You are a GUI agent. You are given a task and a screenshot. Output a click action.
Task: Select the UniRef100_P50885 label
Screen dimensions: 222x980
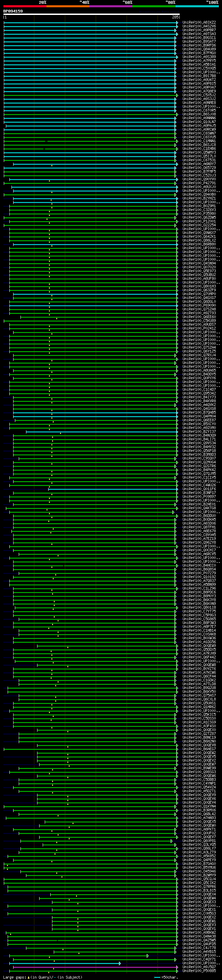pyautogui.click(x=199, y=971)
